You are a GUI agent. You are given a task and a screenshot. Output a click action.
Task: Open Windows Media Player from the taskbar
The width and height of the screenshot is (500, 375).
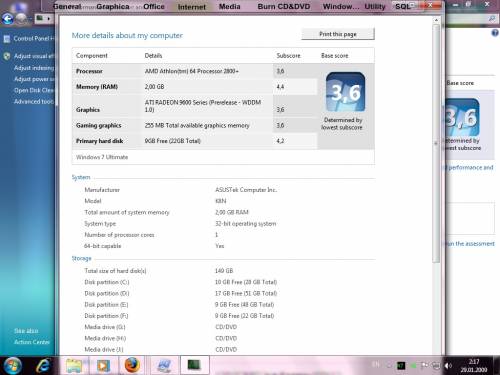pos(103,366)
